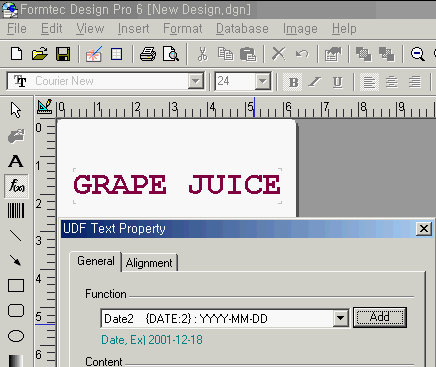
Task: Open the File menu
Action: pyautogui.click(x=17, y=29)
